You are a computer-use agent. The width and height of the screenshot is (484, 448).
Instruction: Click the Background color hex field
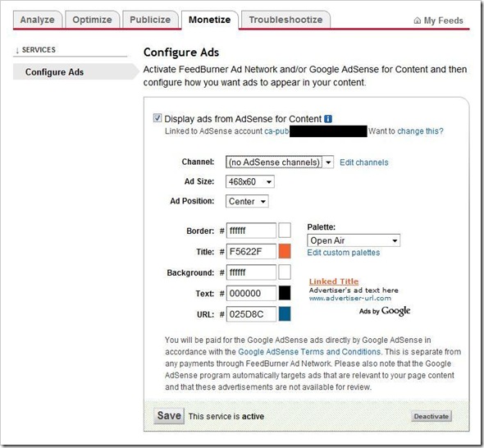251,272
